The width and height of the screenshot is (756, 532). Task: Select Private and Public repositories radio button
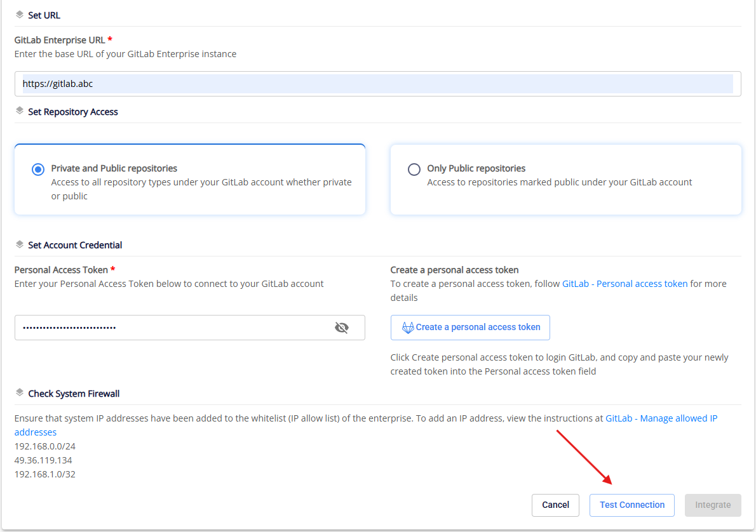38,170
